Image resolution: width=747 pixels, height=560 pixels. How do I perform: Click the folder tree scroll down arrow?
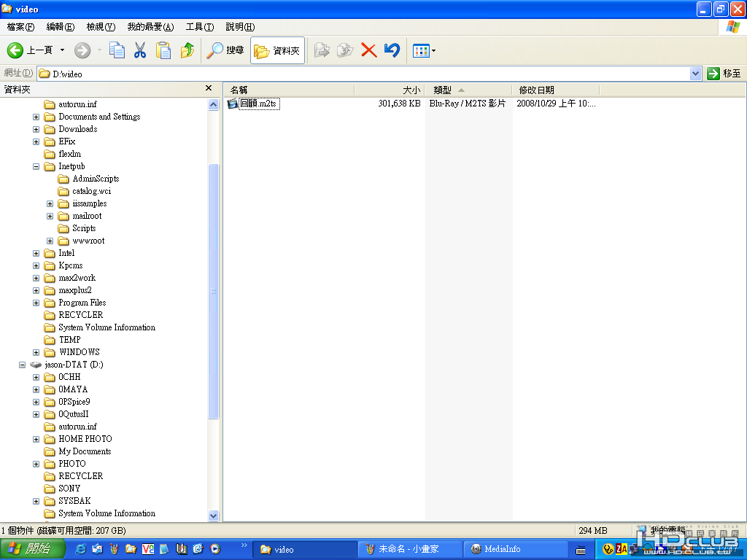tap(214, 516)
